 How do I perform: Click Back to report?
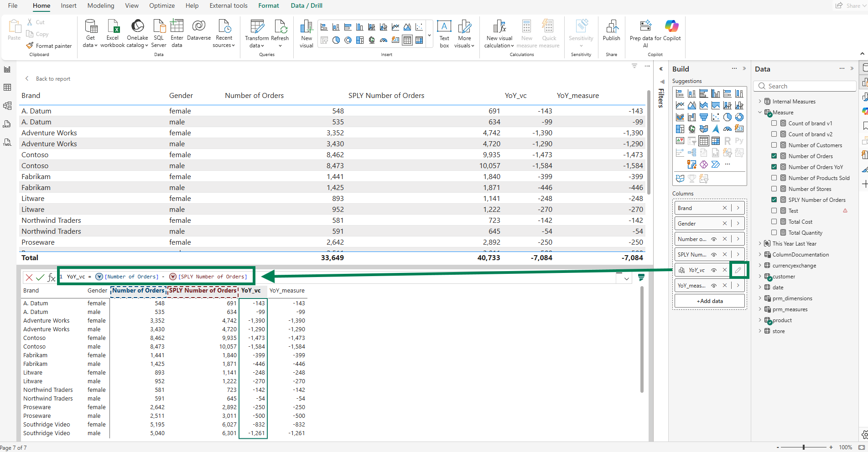[48, 79]
